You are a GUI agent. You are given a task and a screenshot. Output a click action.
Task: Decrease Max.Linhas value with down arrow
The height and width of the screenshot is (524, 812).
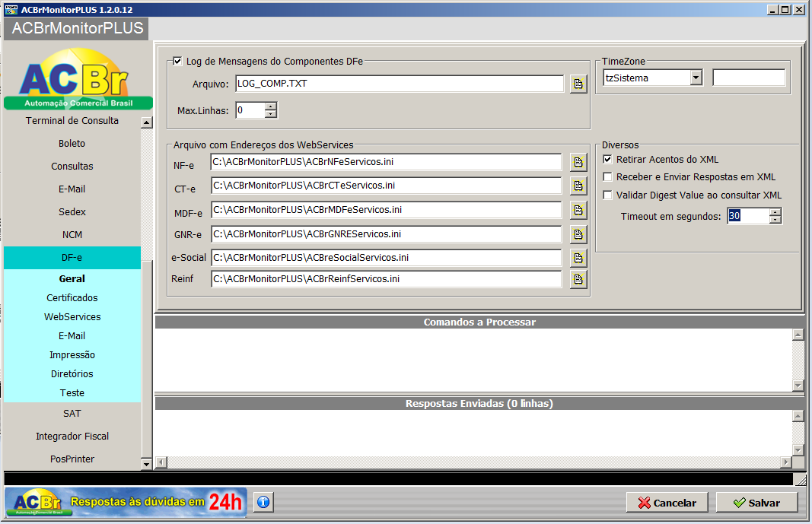(271, 114)
